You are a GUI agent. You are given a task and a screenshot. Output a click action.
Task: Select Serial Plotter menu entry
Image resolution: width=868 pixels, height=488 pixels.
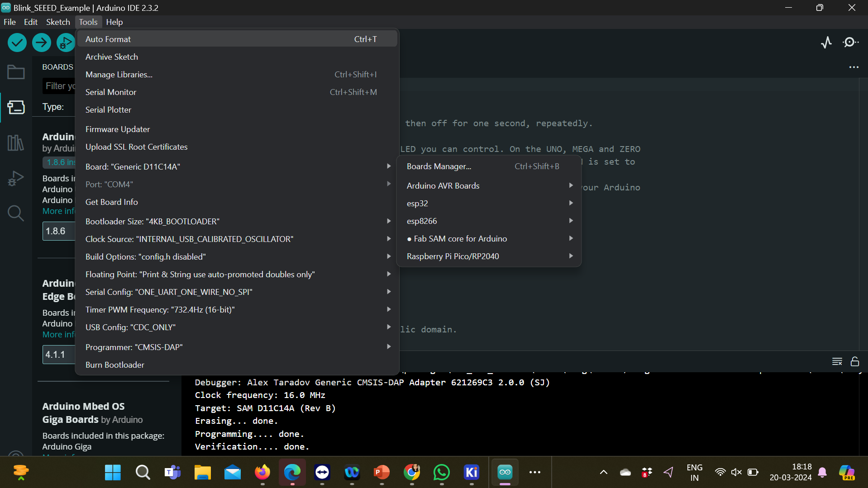click(237, 109)
